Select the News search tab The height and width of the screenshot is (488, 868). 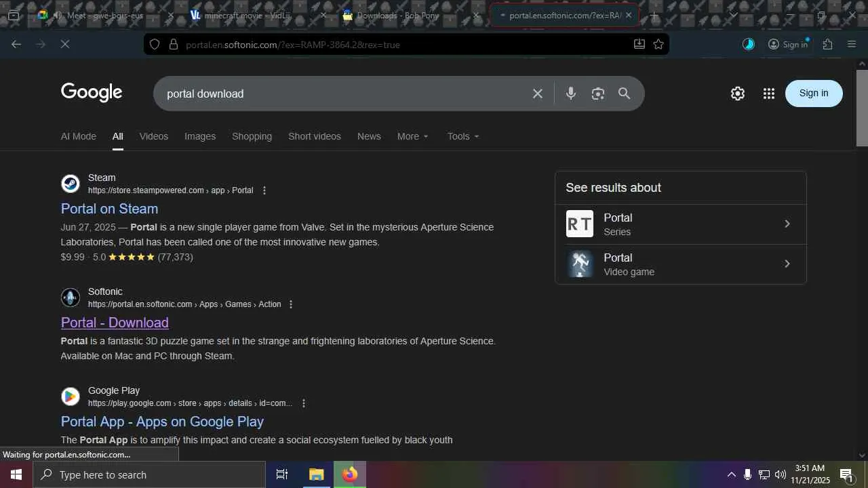coord(369,136)
